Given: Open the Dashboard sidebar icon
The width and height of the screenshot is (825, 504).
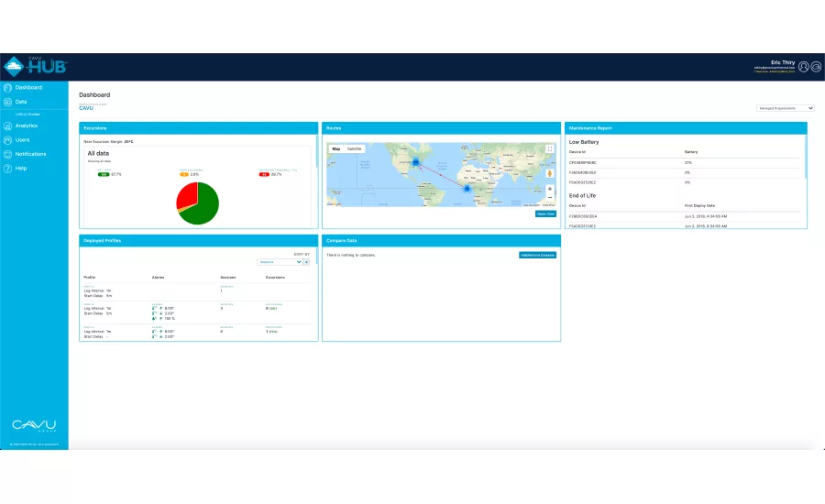Looking at the screenshot, I should pyautogui.click(x=7, y=88).
